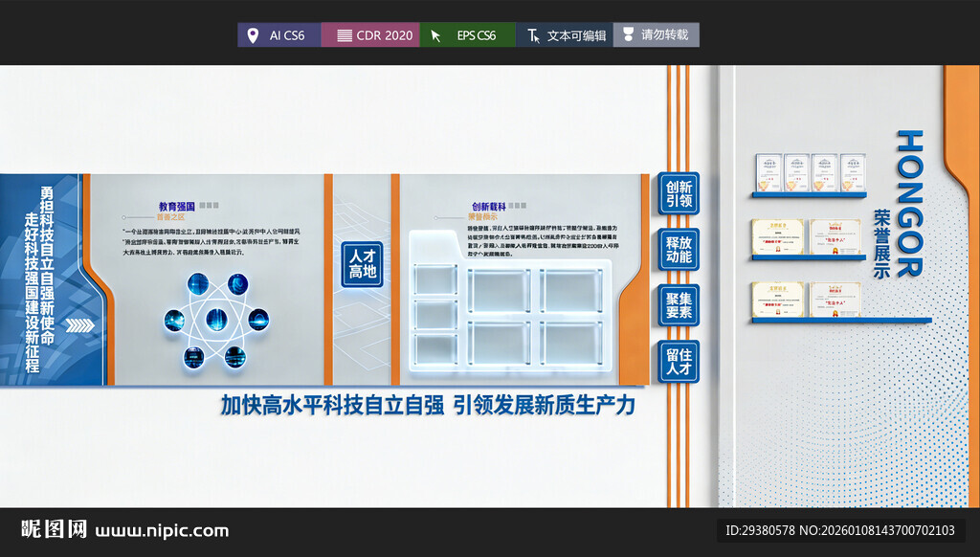Click the paragraph under 创新载科 heading
The width and height of the screenshot is (980, 557).
point(543,241)
